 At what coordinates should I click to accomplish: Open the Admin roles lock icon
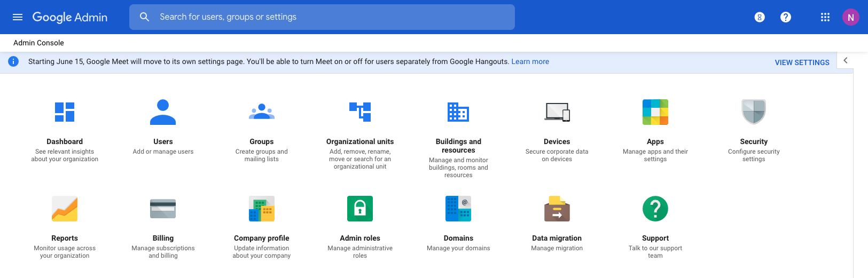[360, 209]
